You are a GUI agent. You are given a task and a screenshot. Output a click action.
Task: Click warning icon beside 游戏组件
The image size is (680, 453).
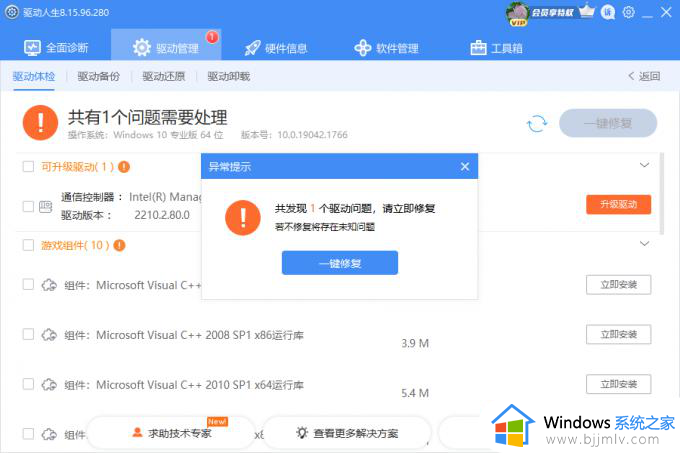pyautogui.click(x=119, y=245)
